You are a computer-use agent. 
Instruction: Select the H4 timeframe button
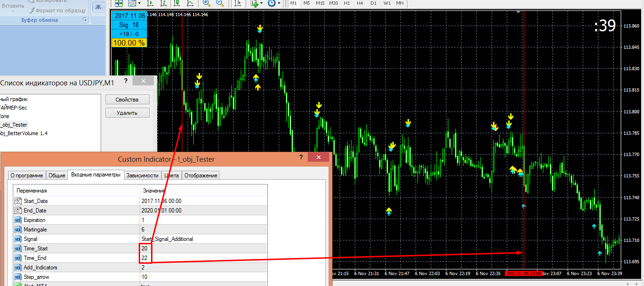[x=360, y=3]
